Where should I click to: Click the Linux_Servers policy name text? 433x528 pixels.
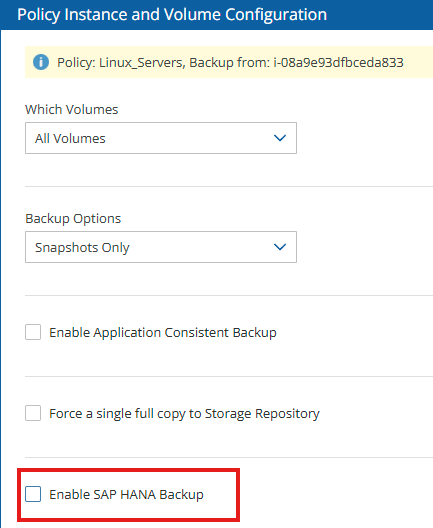tap(142, 63)
